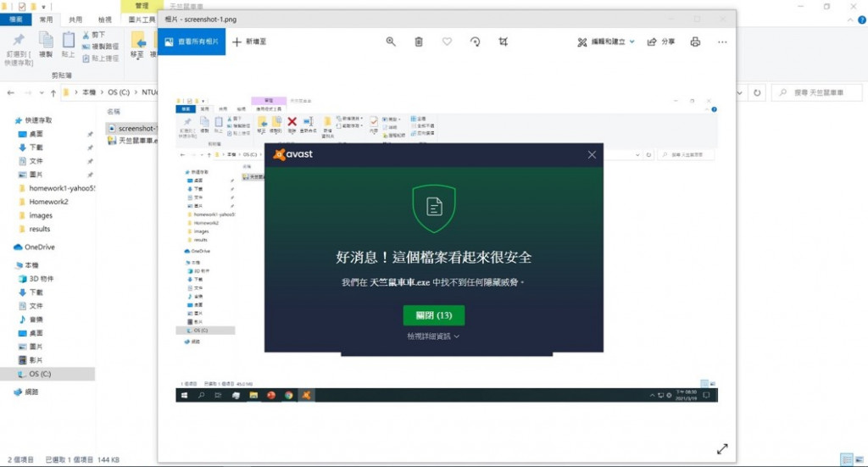Switch to the 共用 ribbon tab

[x=75, y=19]
